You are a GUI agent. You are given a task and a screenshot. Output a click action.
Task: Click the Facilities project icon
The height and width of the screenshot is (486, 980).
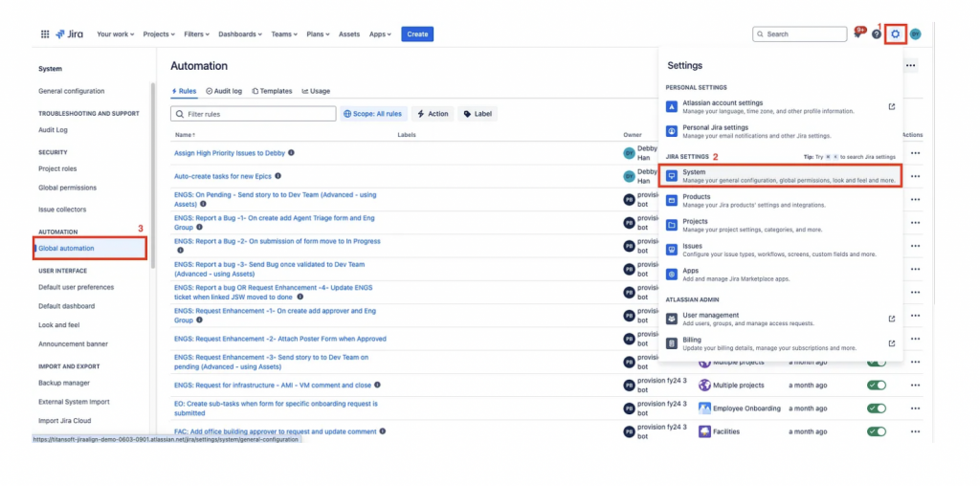(704, 431)
